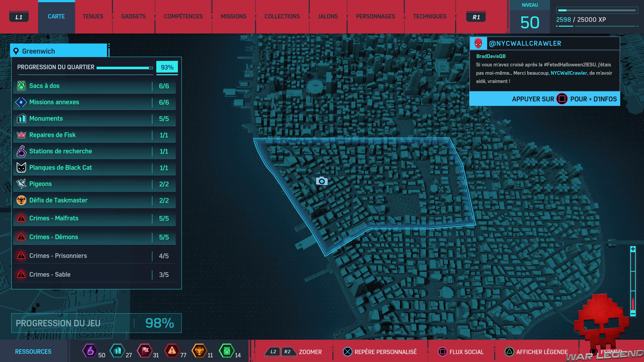Click the Taskmaster challenge orange icon

point(21,200)
